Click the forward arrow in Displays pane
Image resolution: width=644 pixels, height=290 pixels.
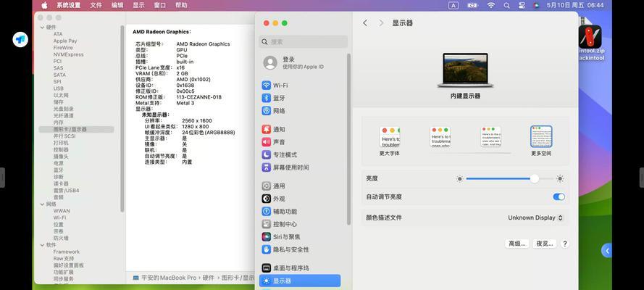(381, 23)
